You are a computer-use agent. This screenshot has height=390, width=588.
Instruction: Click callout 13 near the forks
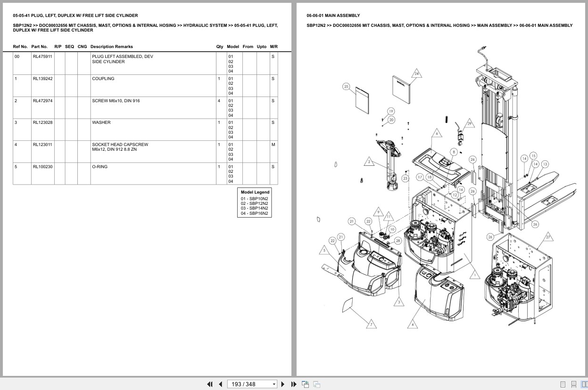[545, 164]
